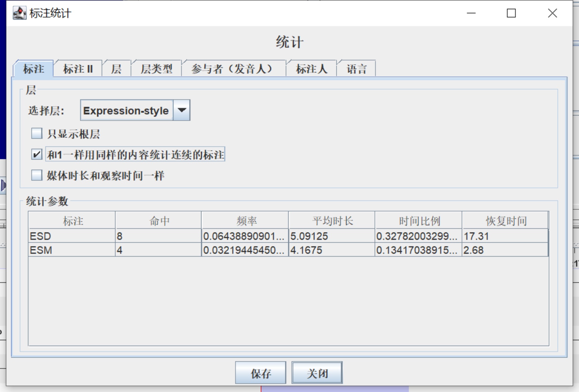
Task: Close the window with the X icon
Action: click(552, 13)
